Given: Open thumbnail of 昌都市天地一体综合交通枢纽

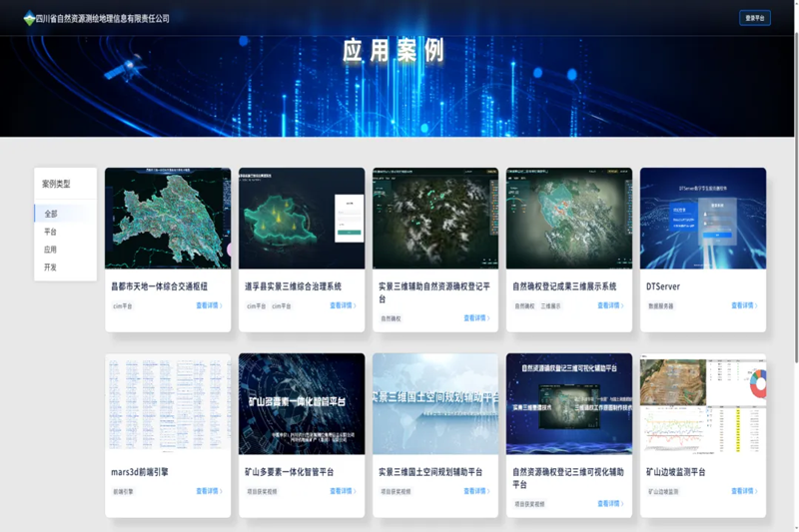Looking at the screenshot, I should (168, 218).
